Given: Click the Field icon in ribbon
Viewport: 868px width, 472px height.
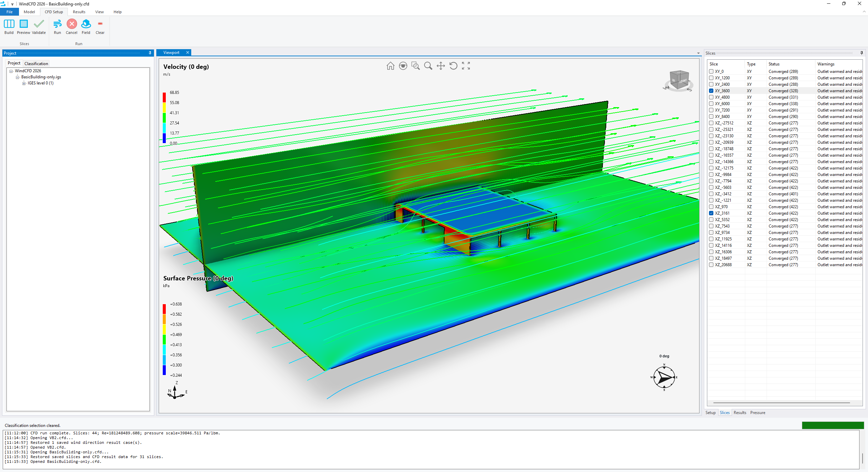Looking at the screenshot, I should pyautogui.click(x=86, y=24).
